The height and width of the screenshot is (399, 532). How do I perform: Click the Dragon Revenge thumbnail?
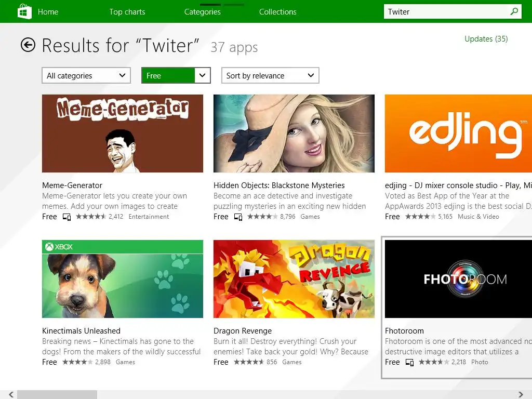[x=294, y=279]
